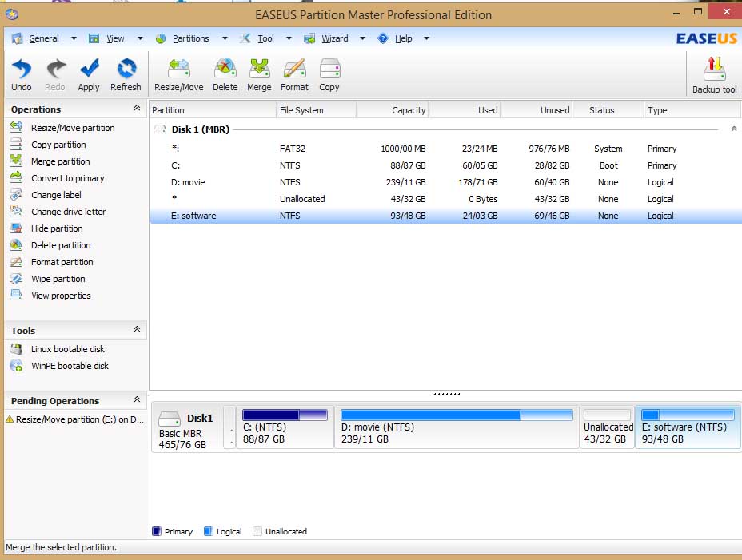This screenshot has width=742, height=560.
Task: Click the Merge toolbar icon
Action: 259,74
